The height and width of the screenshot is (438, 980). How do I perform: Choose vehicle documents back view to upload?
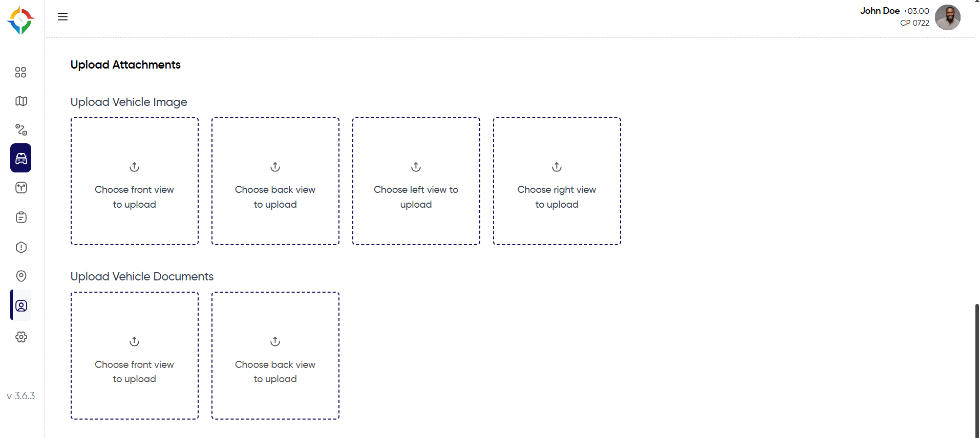[x=275, y=356]
